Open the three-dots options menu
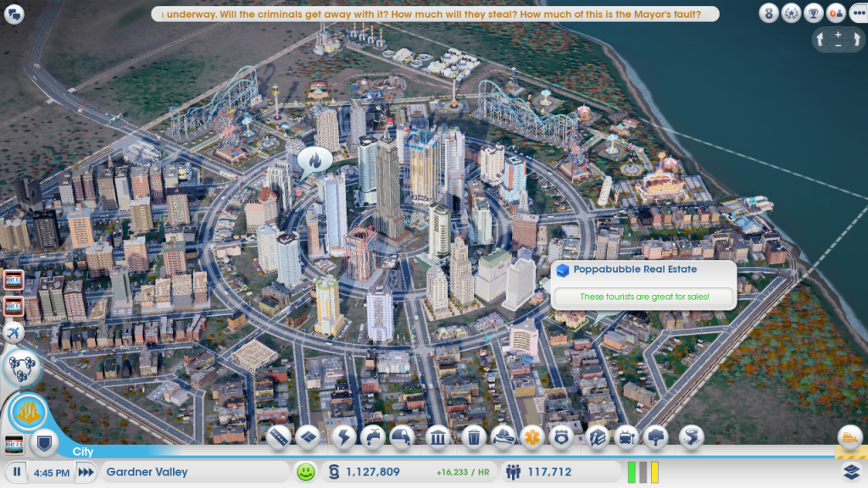This screenshot has width=868, height=488. [x=859, y=13]
